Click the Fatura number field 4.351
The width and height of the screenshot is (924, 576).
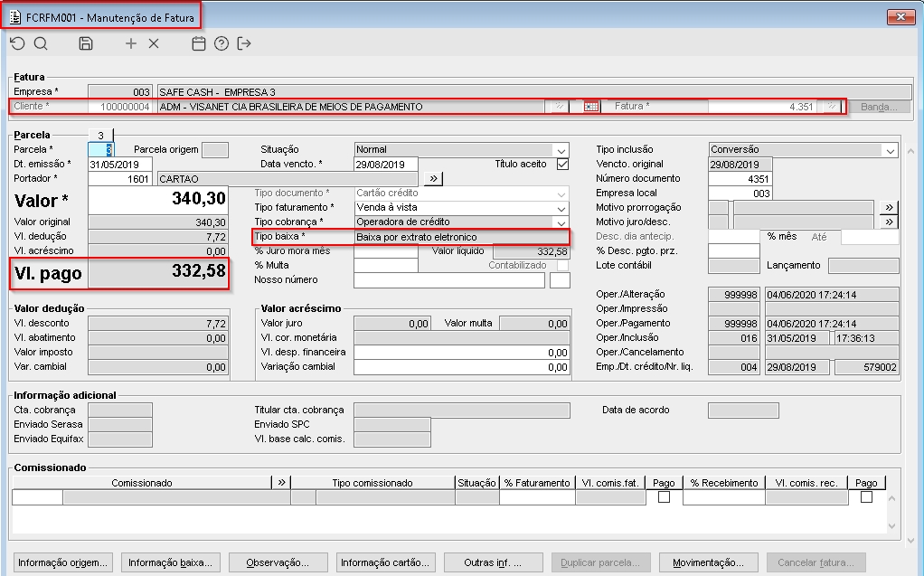pos(761,107)
